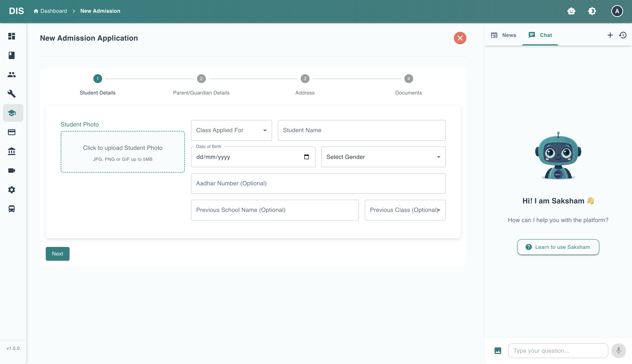Open the Select Gender dropdown
The width and height of the screenshot is (632, 364).
383,157
